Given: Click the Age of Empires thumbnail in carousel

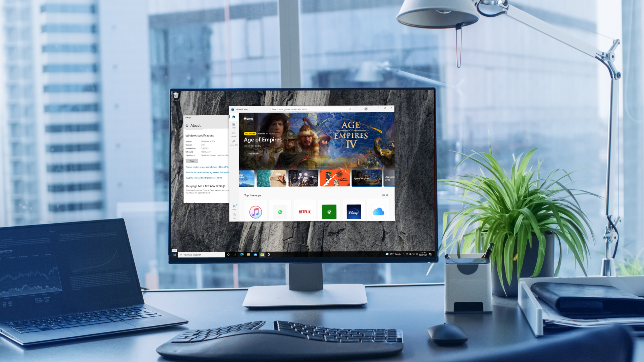Looking at the screenshot, I should [366, 178].
